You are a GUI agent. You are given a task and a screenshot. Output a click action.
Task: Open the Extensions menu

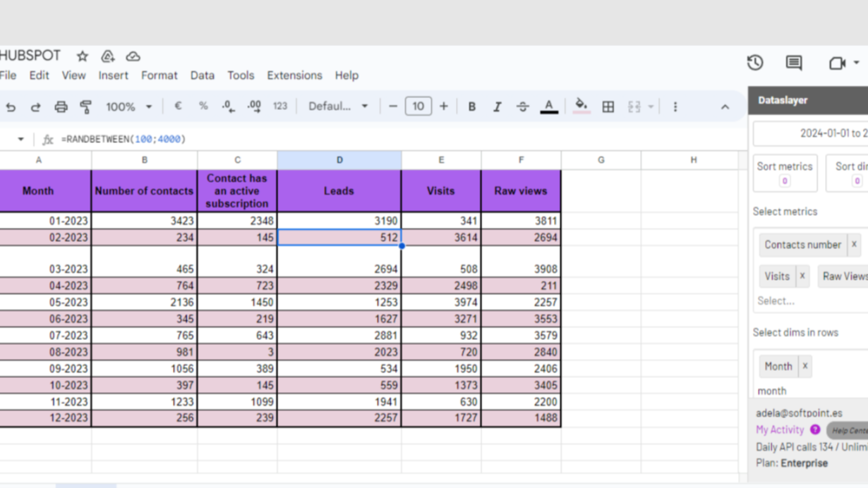294,75
